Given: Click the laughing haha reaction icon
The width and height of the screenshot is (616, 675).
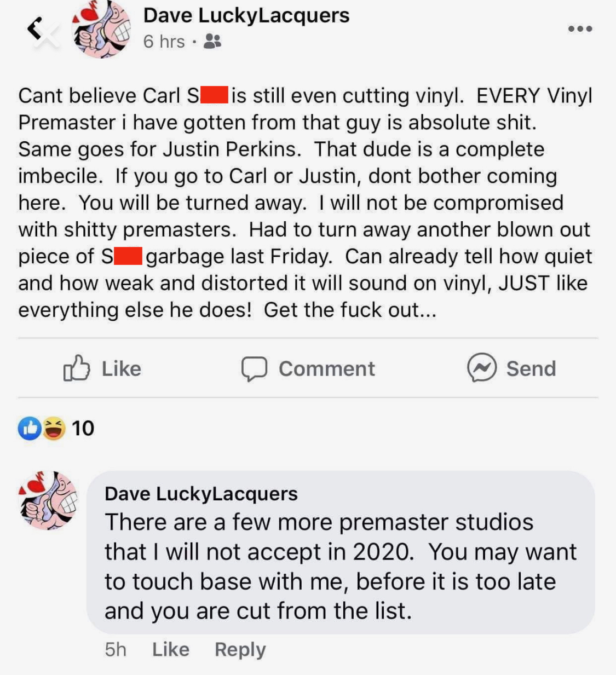Looking at the screenshot, I should pyautogui.click(x=54, y=428).
